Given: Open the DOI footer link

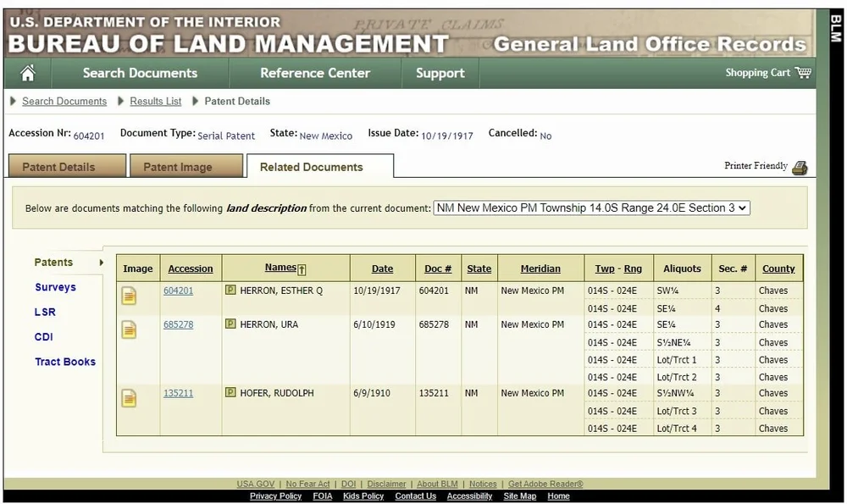Looking at the screenshot, I should point(348,484).
